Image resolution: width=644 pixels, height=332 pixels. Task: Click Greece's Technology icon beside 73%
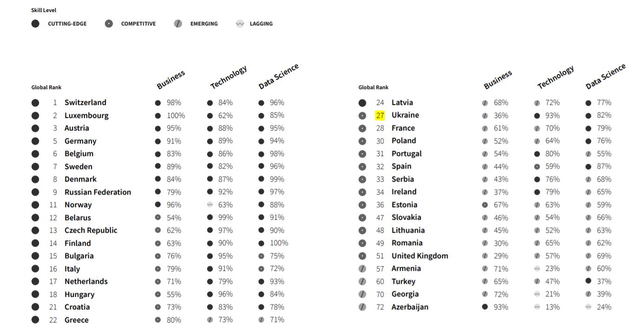(x=210, y=320)
